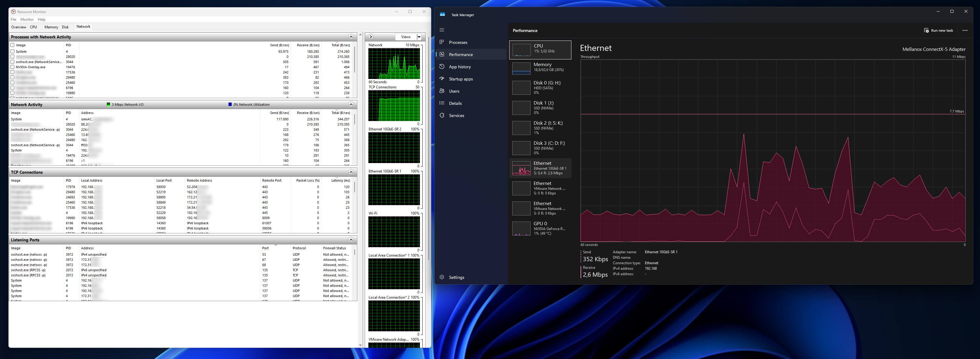Check the System process checkbox

(x=13, y=51)
